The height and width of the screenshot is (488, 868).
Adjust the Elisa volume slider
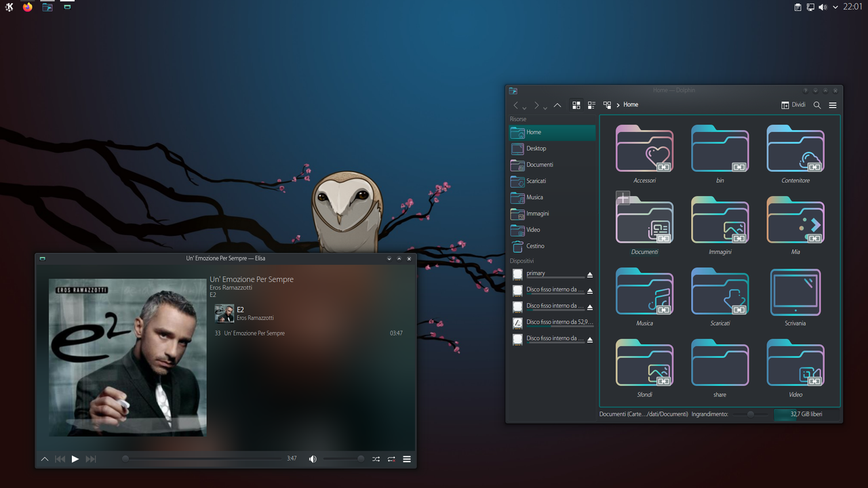coord(343,459)
